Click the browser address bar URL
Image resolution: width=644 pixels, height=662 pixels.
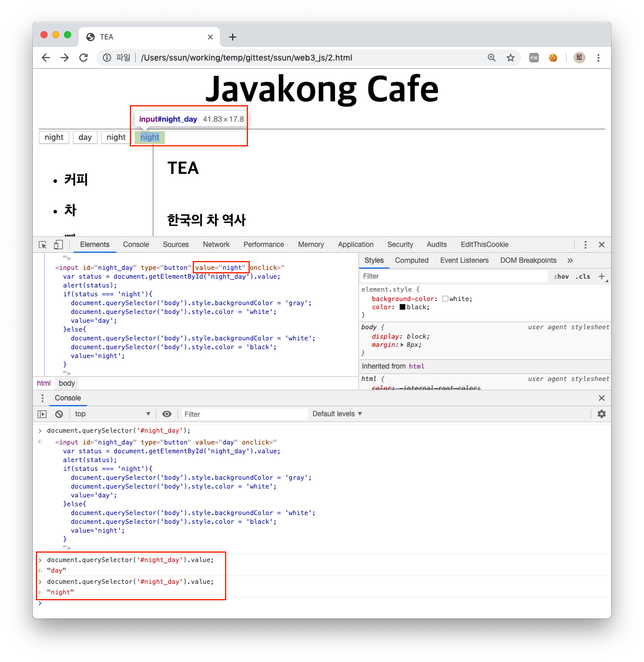246,58
